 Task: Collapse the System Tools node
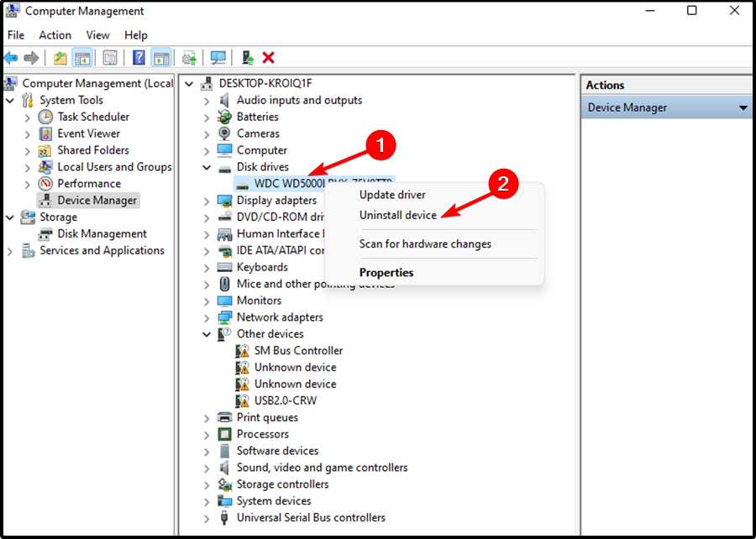click(9, 101)
